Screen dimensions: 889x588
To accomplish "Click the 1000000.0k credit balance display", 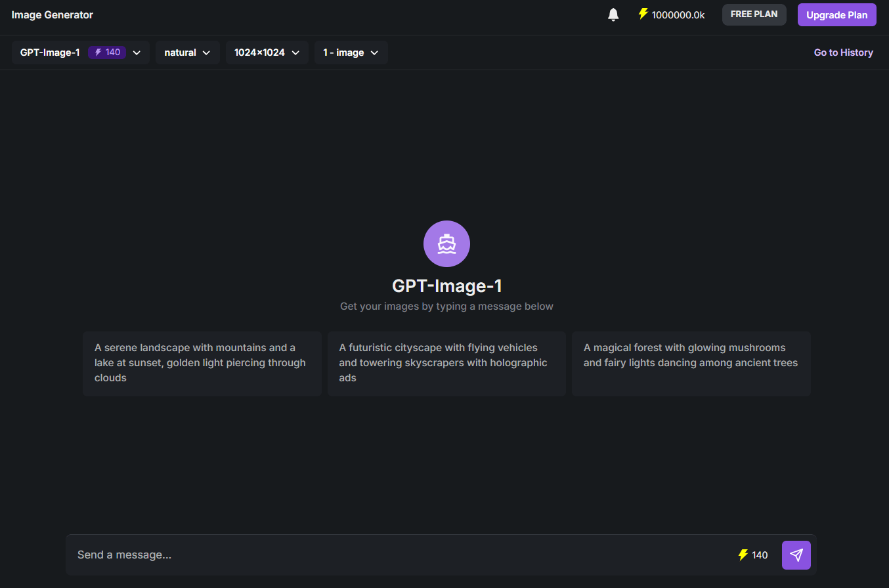I will (x=677, y=14).
